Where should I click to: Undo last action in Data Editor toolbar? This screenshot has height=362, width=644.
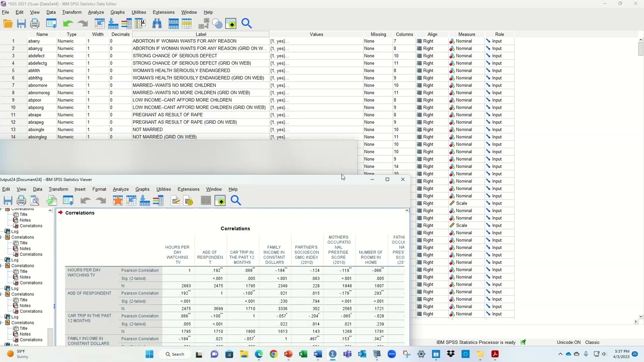pyautogui.click(x=68, y=24)
